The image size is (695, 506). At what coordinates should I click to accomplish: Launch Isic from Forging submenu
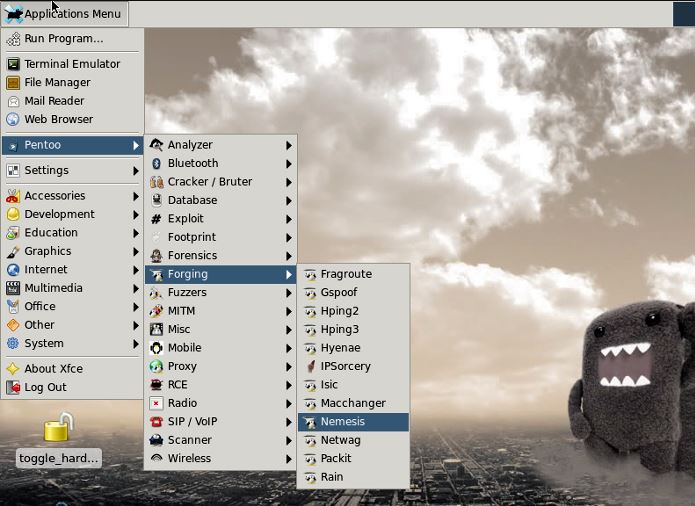(353, 385)
